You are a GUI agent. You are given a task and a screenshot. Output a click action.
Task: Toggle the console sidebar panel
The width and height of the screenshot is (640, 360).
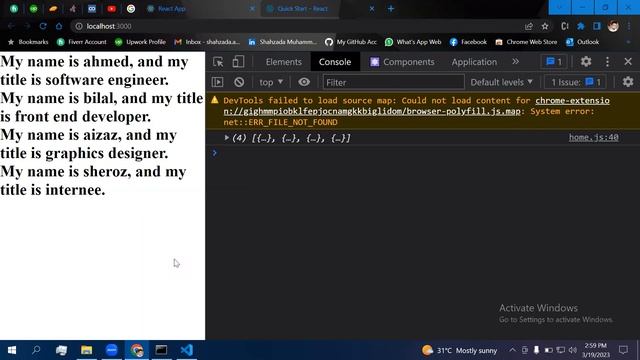pyautogui.click(x=218, y=82)
